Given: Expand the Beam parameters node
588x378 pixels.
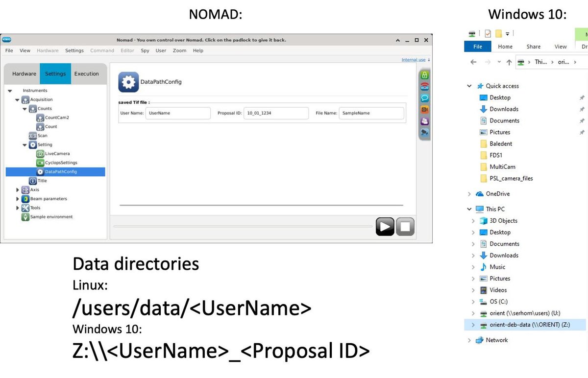Looking at the screenshot, I should 18,199.
